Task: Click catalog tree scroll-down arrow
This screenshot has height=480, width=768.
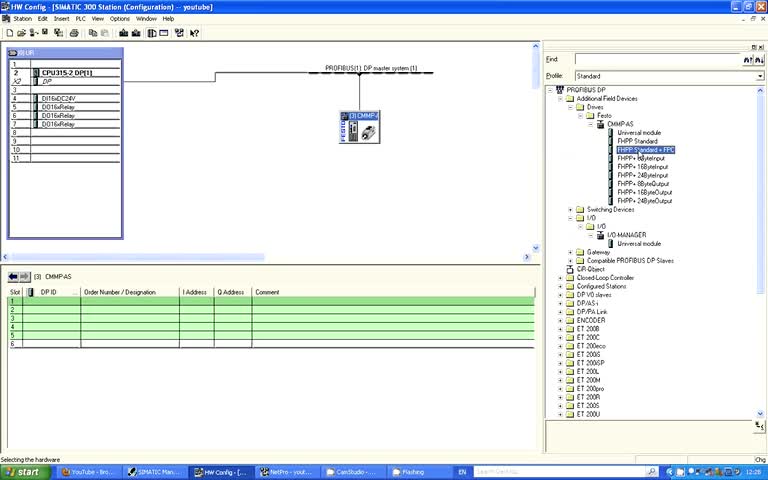Action: click(x=760, y=414)
